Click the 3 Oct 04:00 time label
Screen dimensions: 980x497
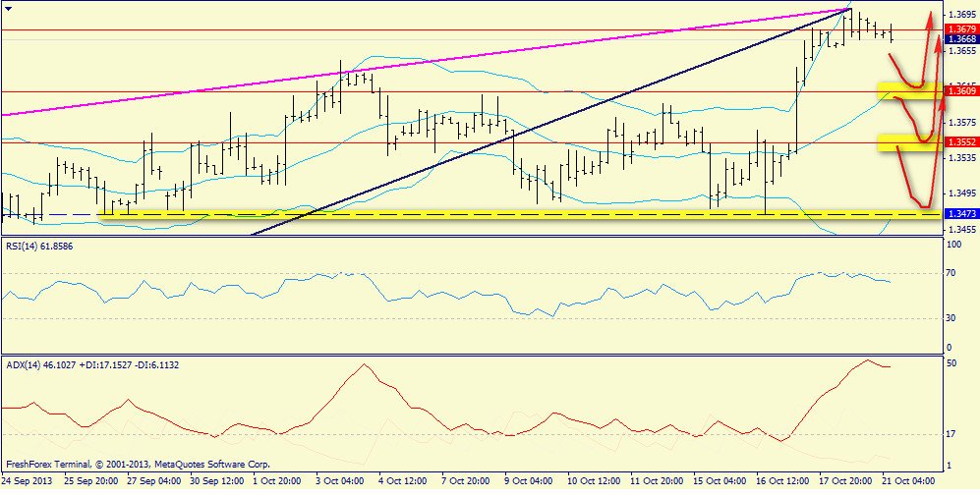pyautogui.click(x=340, y=481)
